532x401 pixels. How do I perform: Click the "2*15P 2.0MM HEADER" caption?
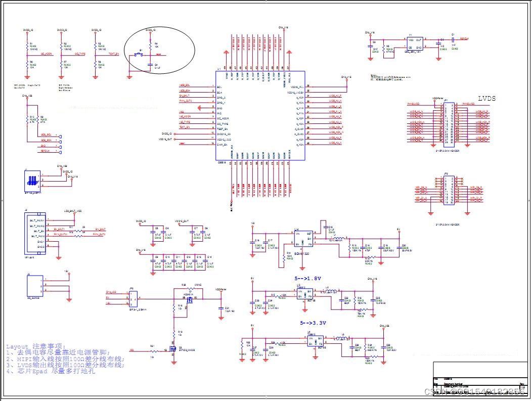click(447, 151)
